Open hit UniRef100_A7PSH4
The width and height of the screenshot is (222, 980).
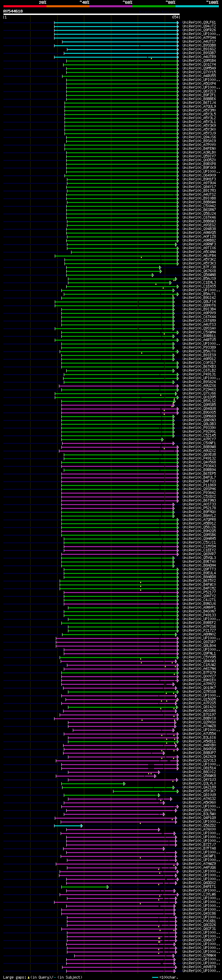coord(199,38)
